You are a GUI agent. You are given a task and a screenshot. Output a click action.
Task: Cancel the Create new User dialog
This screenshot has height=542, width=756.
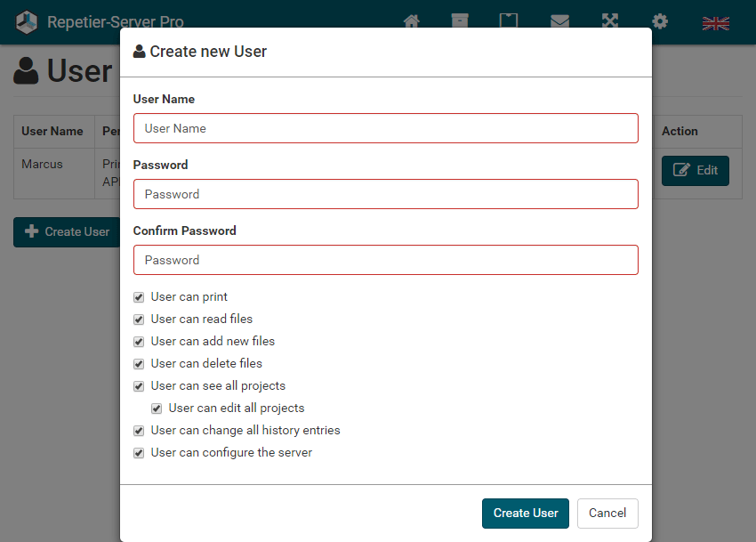[x=607, y=513]
